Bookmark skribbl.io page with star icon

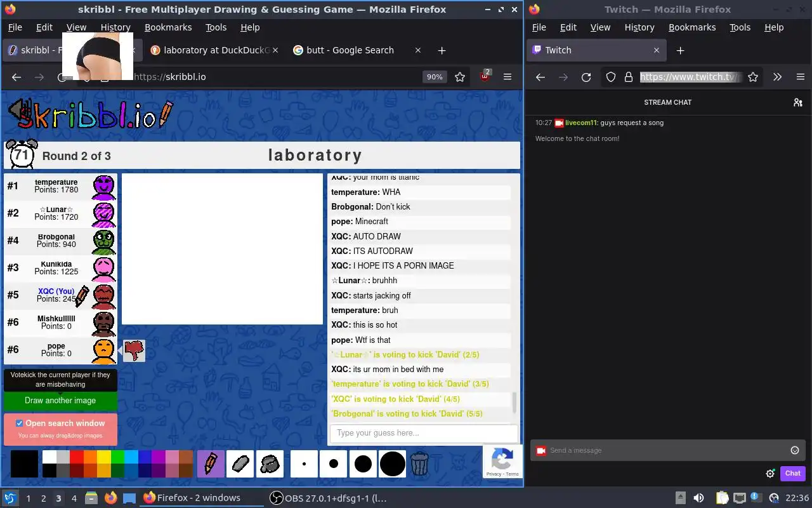(460, 77)
